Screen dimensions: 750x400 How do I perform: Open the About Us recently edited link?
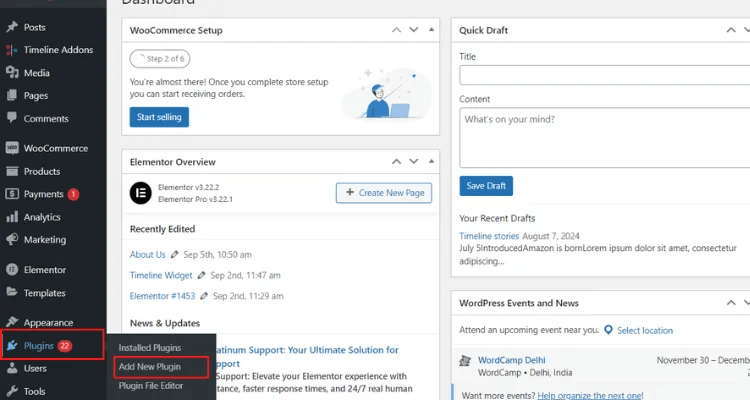point(147,255)
